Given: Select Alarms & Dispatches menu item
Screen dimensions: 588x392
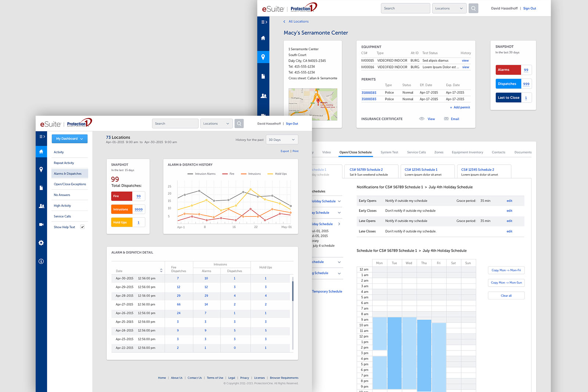Looking at the screenshot, I should [68, 173].
